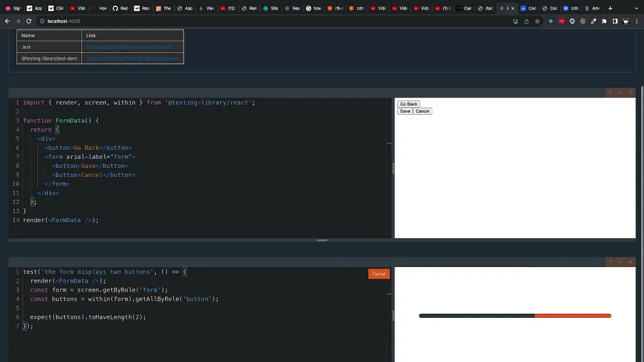The width and height of the screenshot is (644, 362).
Task: Click the Cancel button code line
Action: pyautogui.click(x=94, y=175)
